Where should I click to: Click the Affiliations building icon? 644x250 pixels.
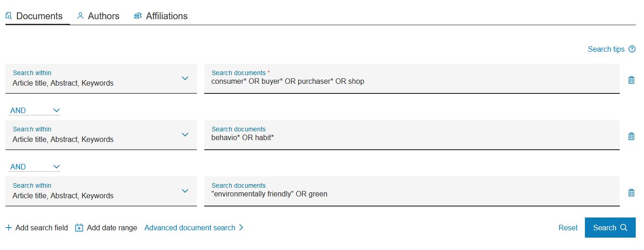(138, 16)
